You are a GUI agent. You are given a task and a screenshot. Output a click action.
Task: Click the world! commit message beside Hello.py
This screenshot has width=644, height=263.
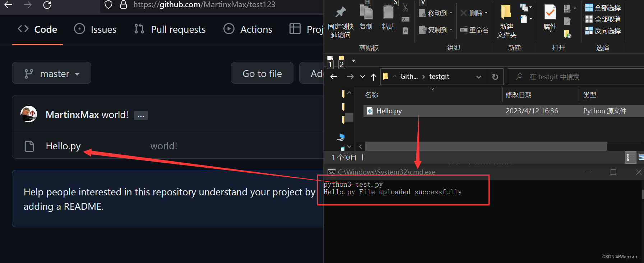pos(164,146)
